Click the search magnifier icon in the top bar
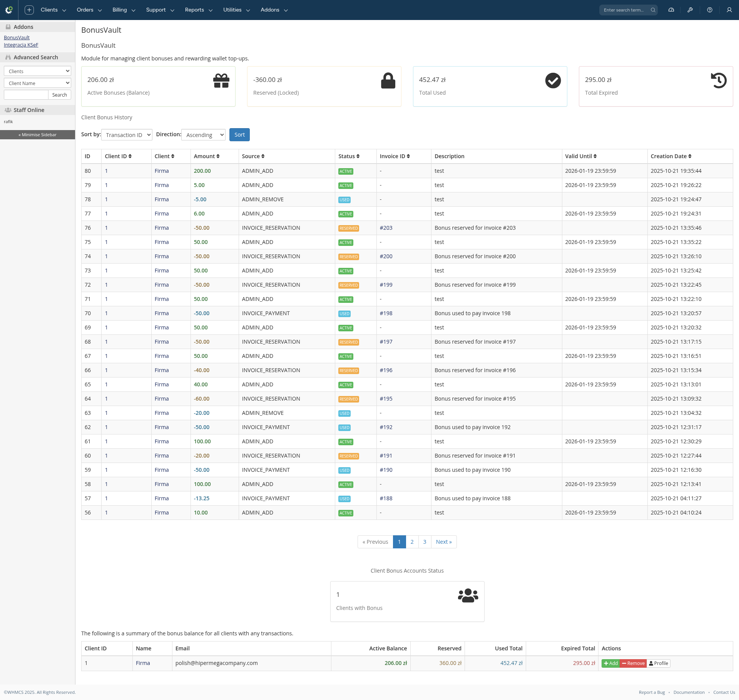The height and width of the screenshot is (700, 739). (653, 10)
